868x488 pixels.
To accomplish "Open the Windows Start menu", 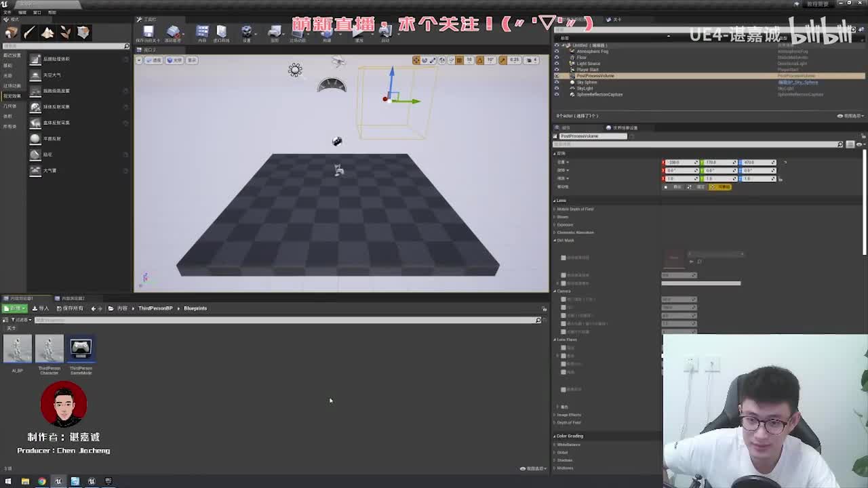I will coord(7,481).
